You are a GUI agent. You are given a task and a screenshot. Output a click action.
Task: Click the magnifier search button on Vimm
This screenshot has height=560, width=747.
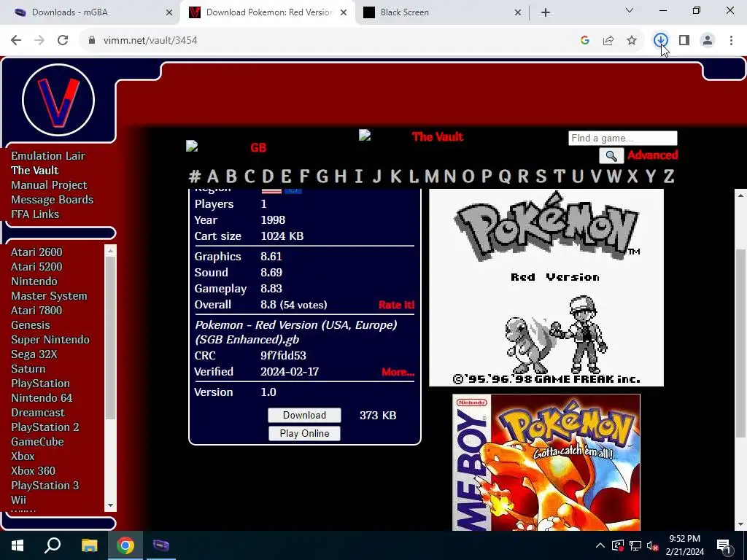pyautogui.click(x=611, y=156)
